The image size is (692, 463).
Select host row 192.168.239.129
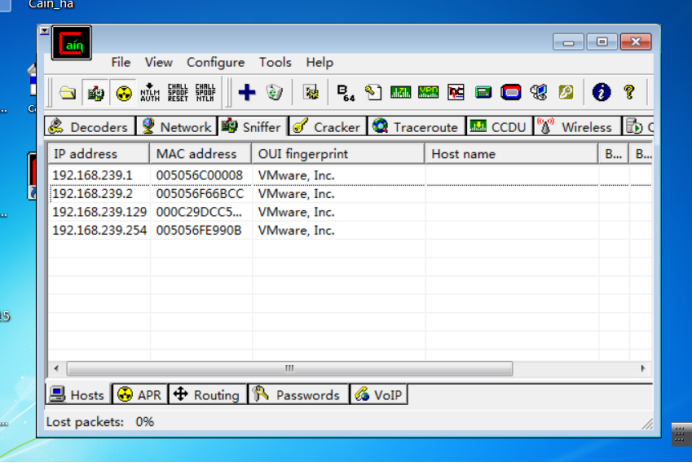[350, 212]
